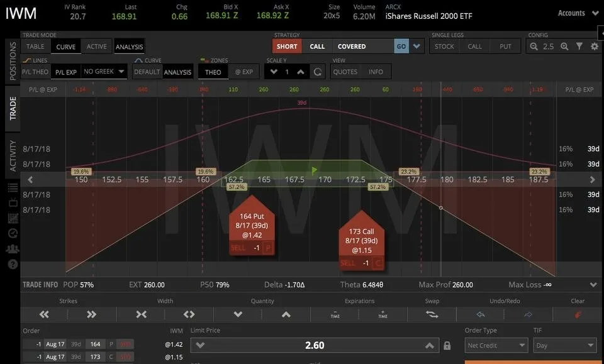This screenshot has height=364, width=604.
Task: Click the 2.60 limit price field
Action: (315, 346)
